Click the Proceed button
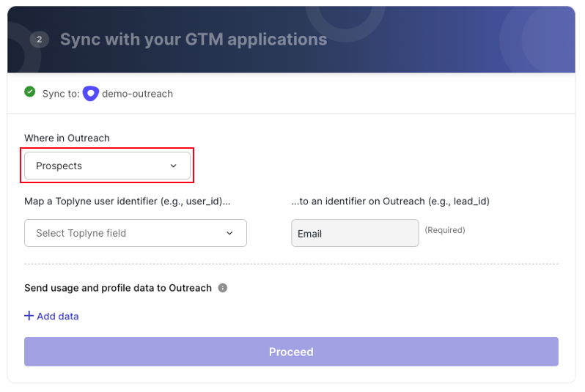The image size is (585, 392). point(291,352)
